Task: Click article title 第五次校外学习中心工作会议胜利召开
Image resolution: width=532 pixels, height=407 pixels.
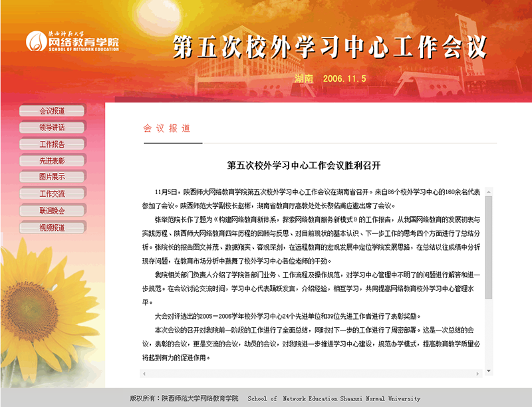Action: 304,166
